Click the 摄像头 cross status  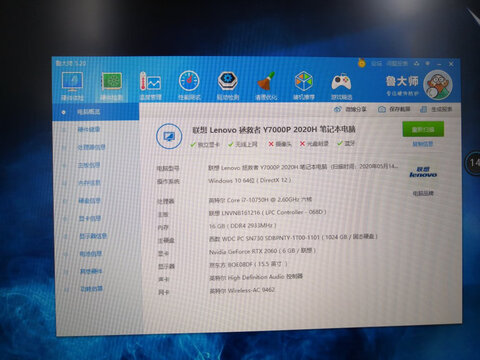[280, 144]
